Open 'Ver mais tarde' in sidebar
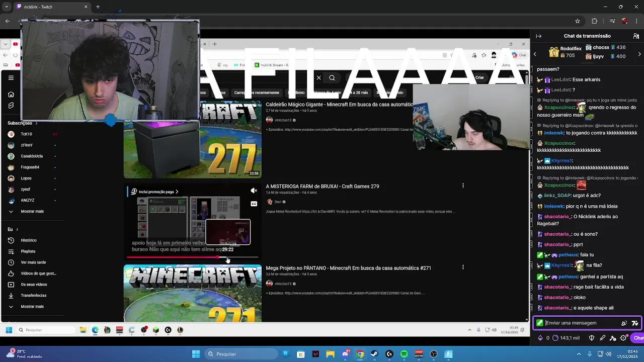Screen dimensions: 644x362 tap(33, 262)
